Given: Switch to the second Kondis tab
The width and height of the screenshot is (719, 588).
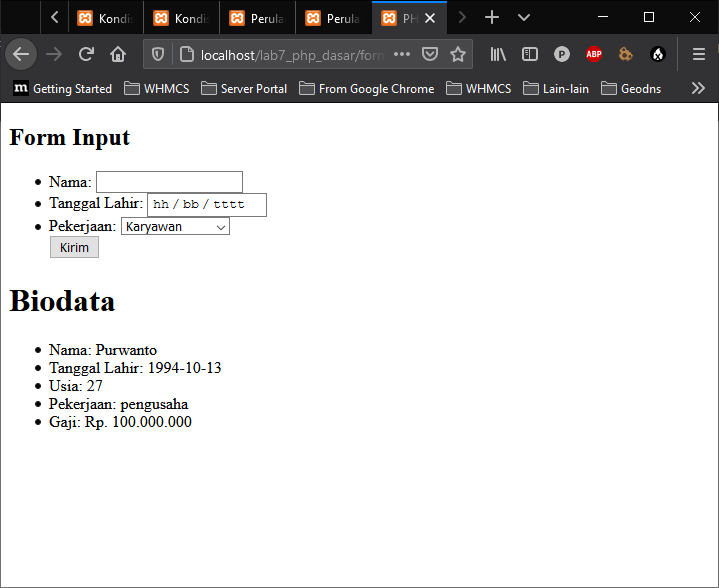Looking at the screenshot, I should tap(182, 18).
